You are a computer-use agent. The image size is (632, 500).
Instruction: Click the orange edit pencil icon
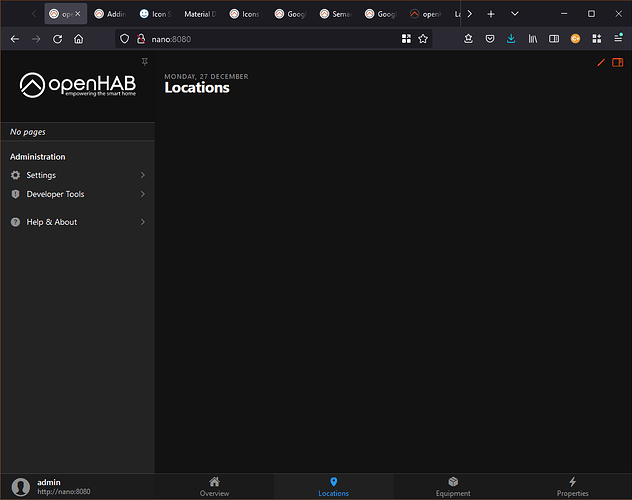(601, 62)
